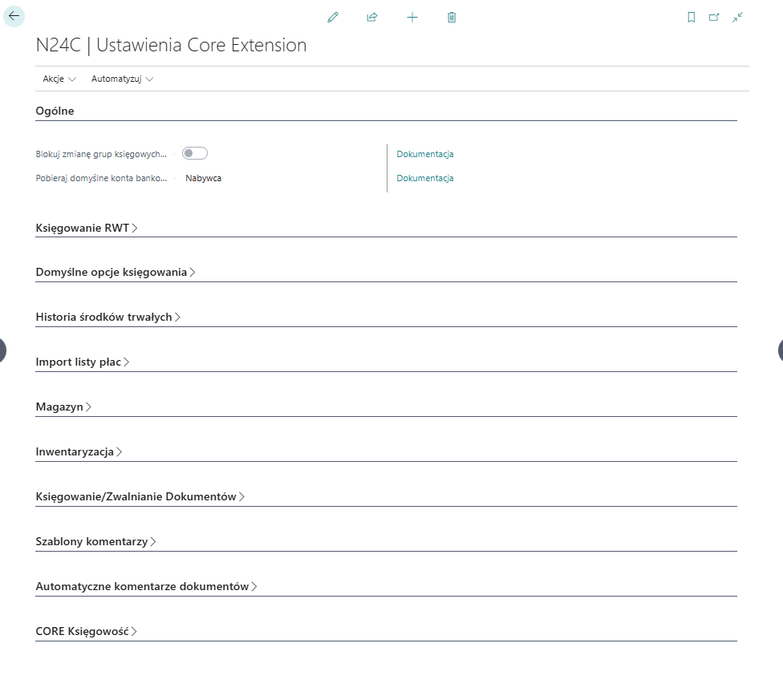Image resolution: width=783 pixels, height=700 pixels.
Task: Expand Domyślne opcje księgowania section
Action: [116, 273]
